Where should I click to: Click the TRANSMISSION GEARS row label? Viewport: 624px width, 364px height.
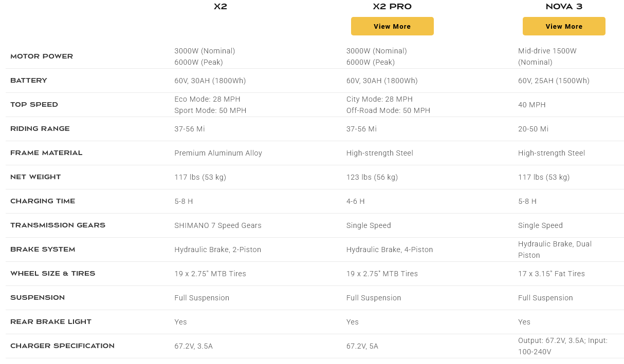point(58,225)
